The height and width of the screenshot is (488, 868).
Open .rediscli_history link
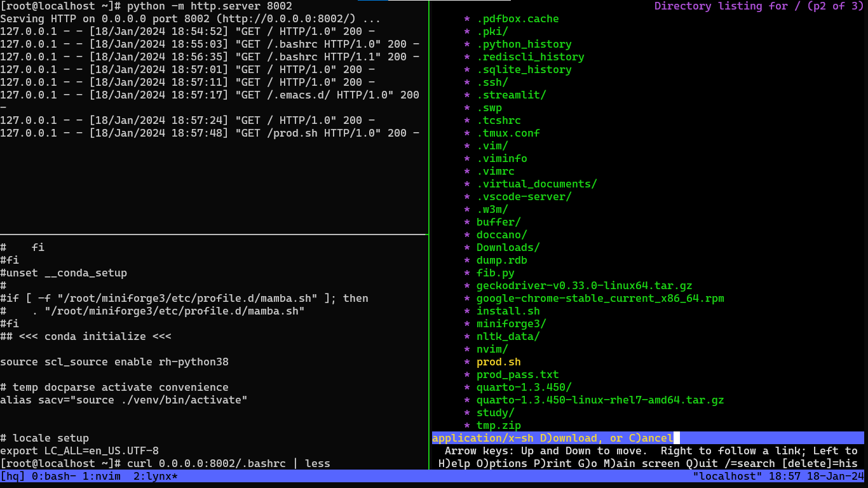[x=531, y=57]
